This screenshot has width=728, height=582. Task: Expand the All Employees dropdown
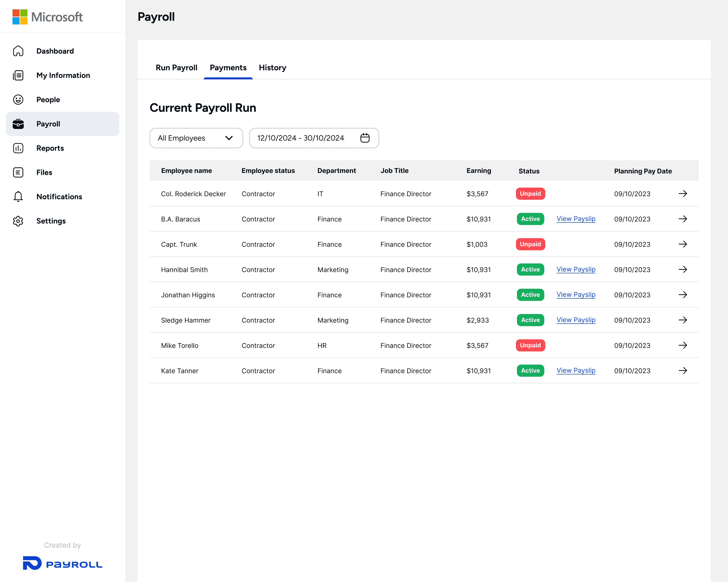pyautogui.click(x=196, y=138)
